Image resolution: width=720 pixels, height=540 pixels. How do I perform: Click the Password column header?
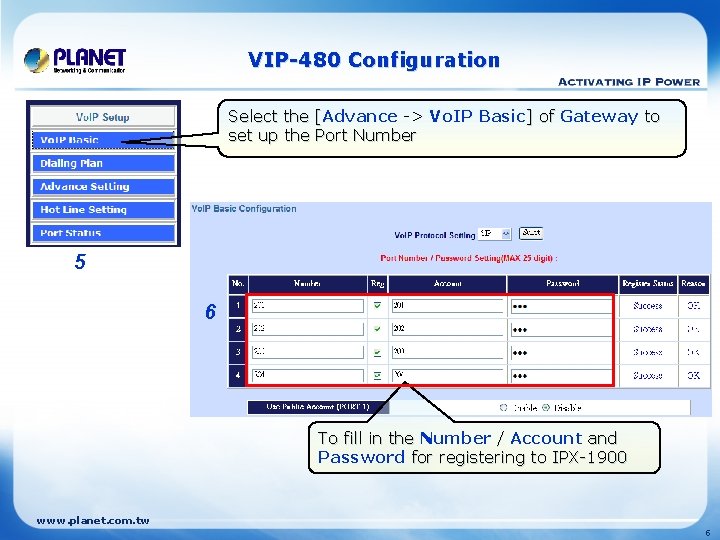point(562,284)
